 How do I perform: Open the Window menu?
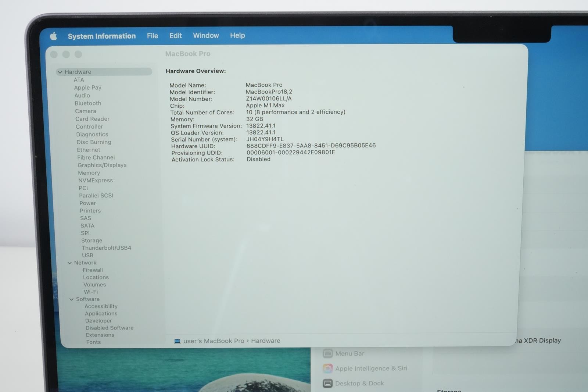point(206,35)
